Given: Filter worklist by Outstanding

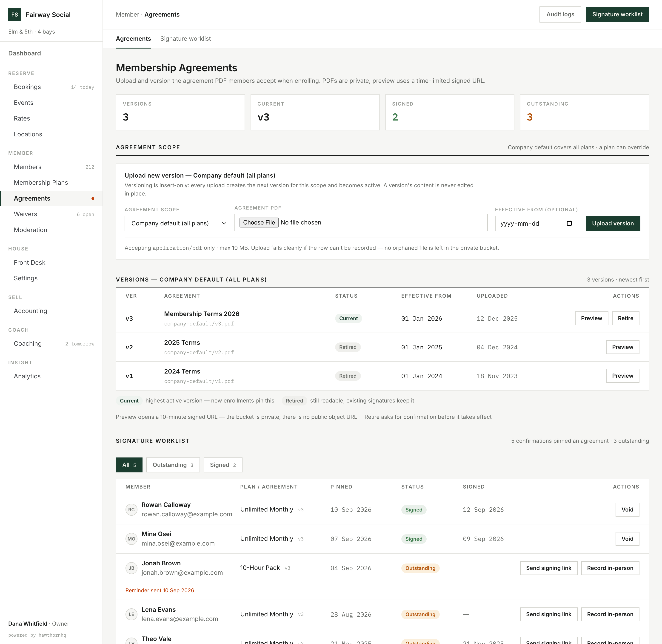Looking at the screenshot, I should [x=173, y=465].
